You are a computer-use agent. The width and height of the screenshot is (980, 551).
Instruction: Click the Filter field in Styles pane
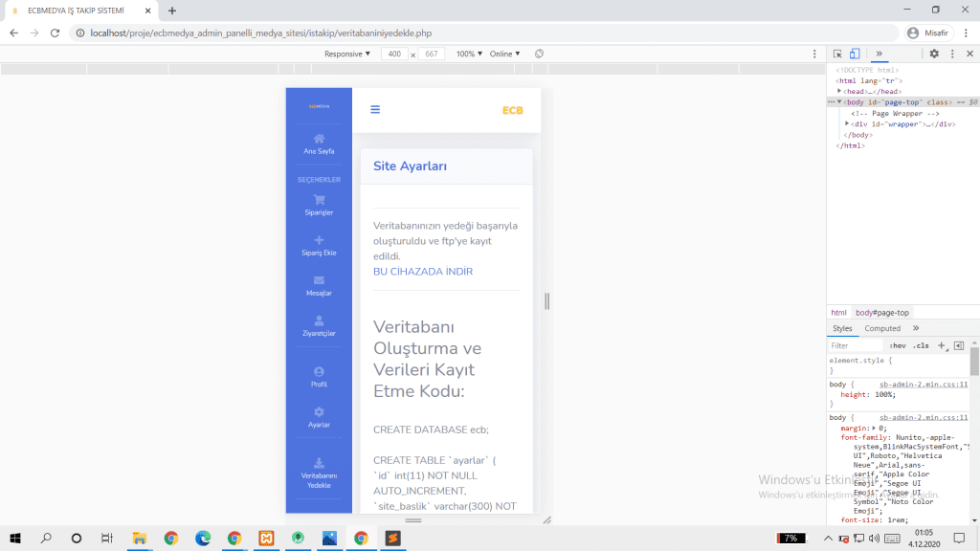854,345
